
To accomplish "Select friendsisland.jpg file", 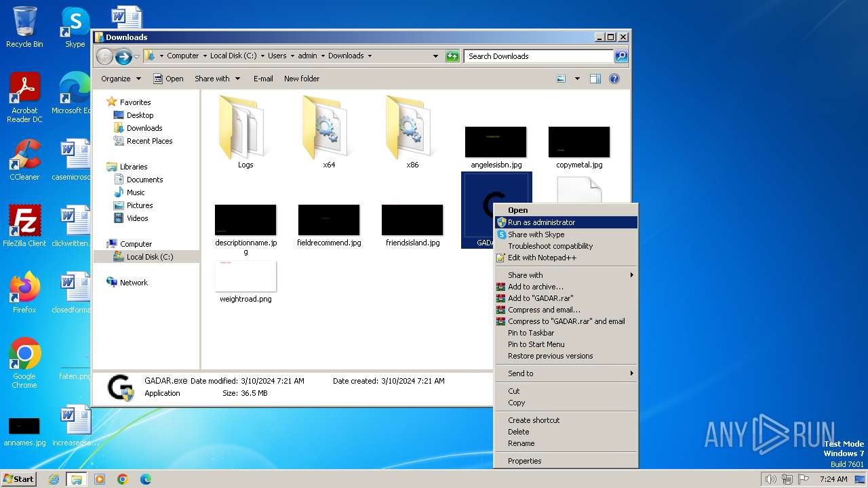I will point(412,225).
